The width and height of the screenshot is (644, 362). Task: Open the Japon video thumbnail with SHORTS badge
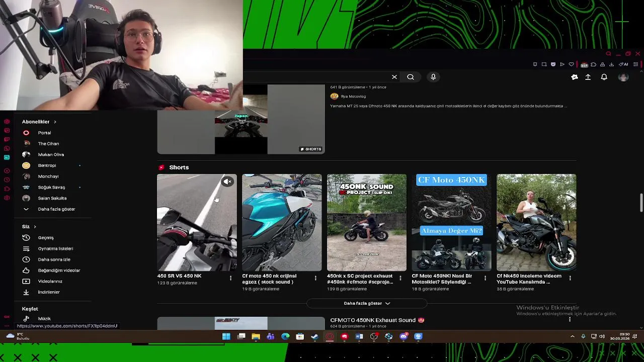pos(241,119)
